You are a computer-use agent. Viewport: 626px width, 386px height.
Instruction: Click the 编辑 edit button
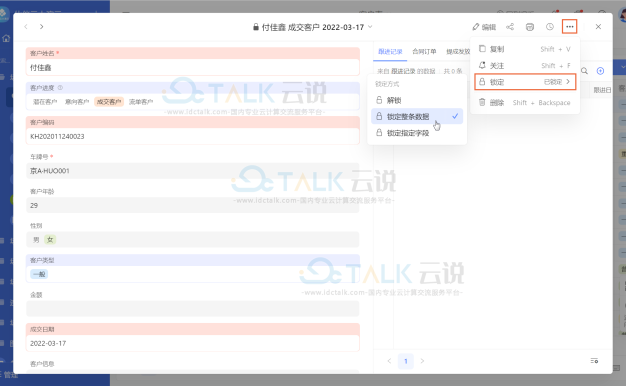[x=484, y=27]
